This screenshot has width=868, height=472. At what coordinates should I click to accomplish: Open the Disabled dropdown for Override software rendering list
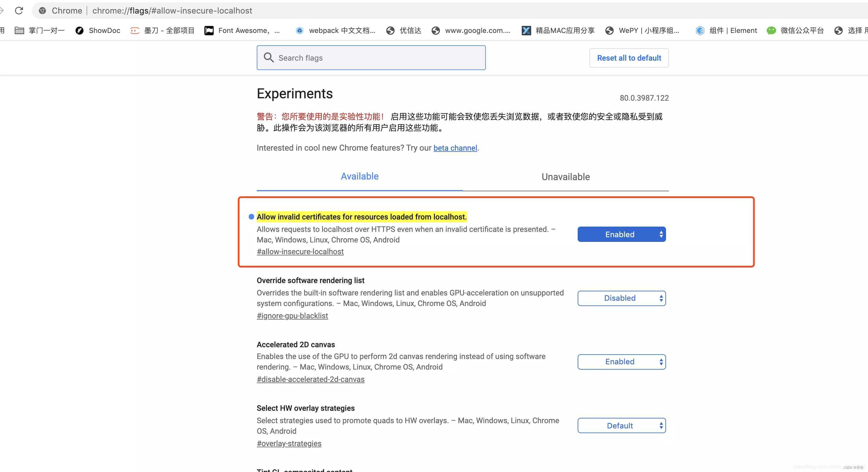[621, 298]
